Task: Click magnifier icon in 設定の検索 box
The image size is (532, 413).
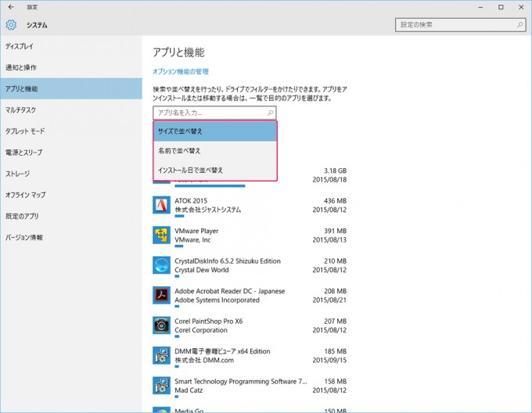Action: (519, 25)
